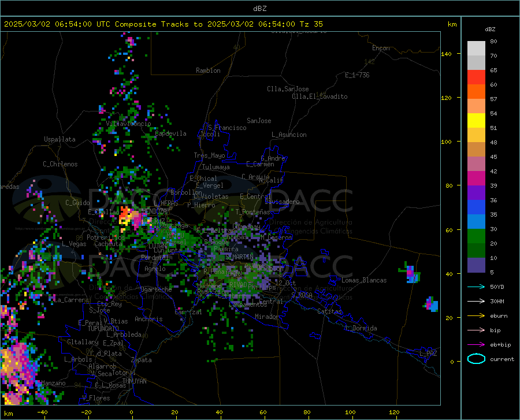The height and width of the screenshot is (420, 520).
Task: Click the Catitas place label
Action: (329, 311)
